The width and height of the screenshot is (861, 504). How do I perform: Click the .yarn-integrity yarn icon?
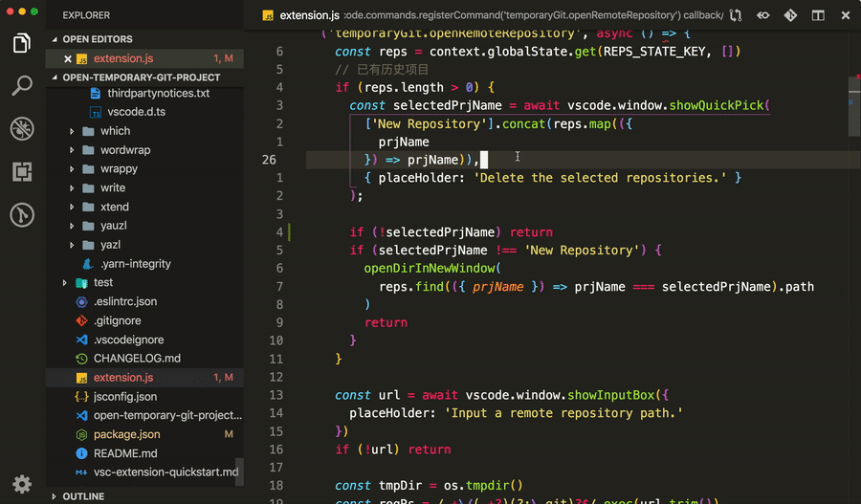pos(87,264)
